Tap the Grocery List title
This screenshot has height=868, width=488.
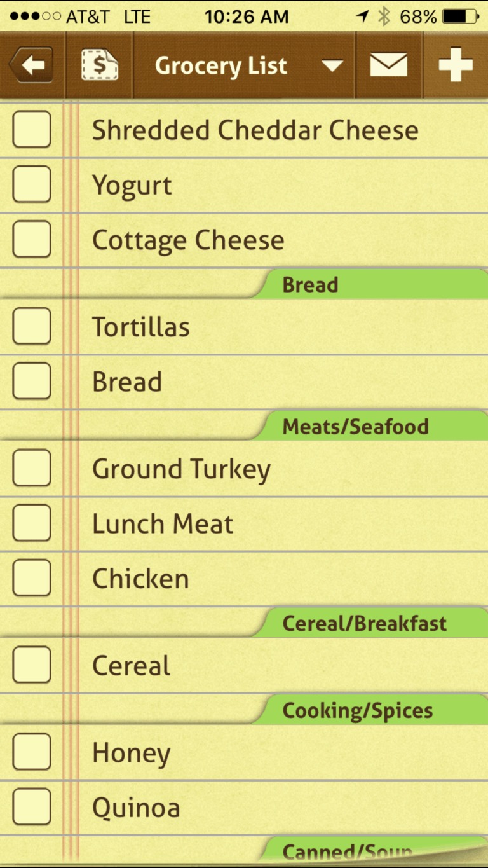point(221,65)
